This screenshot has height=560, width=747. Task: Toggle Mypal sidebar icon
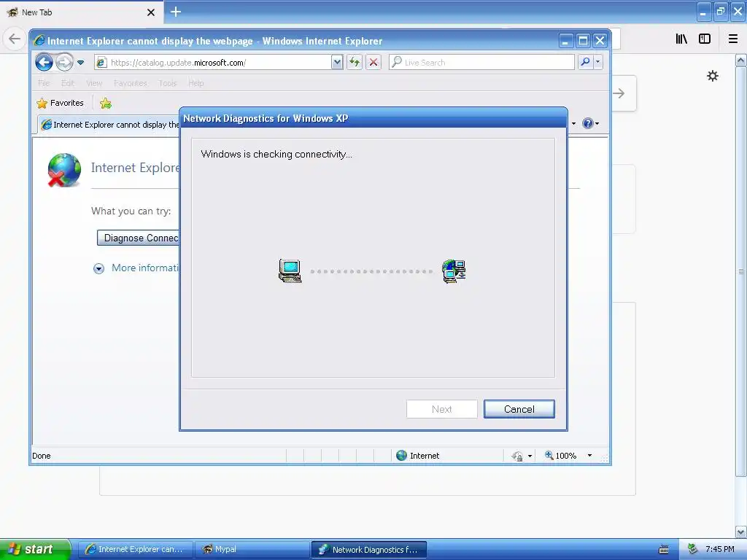[x=705, y=39]
